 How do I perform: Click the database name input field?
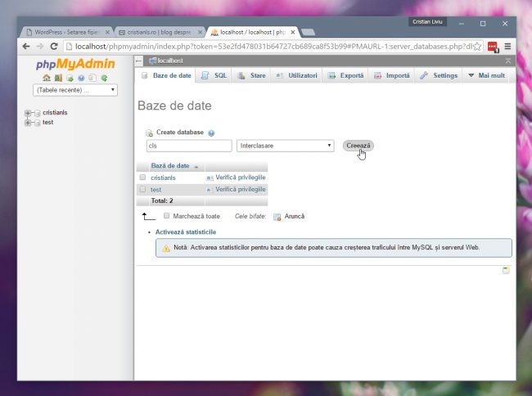188,146
